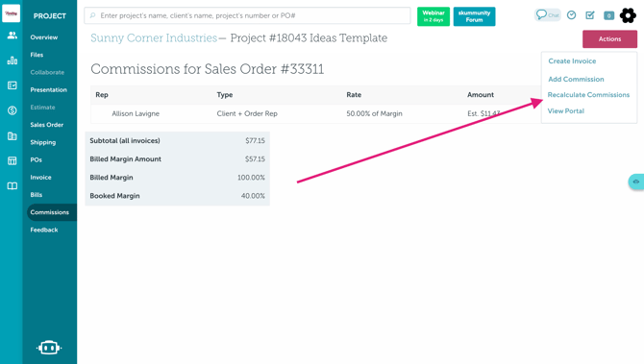Viewport: 644px width, 364px height.
Task: Click the projects board icon in rail
Action: tap(12, 85)
